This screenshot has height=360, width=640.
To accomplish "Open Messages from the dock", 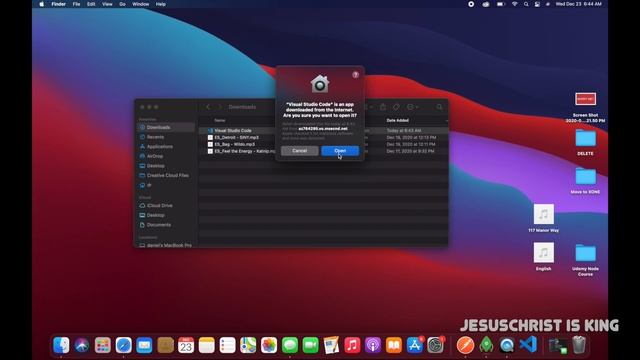I will [290, 345].
